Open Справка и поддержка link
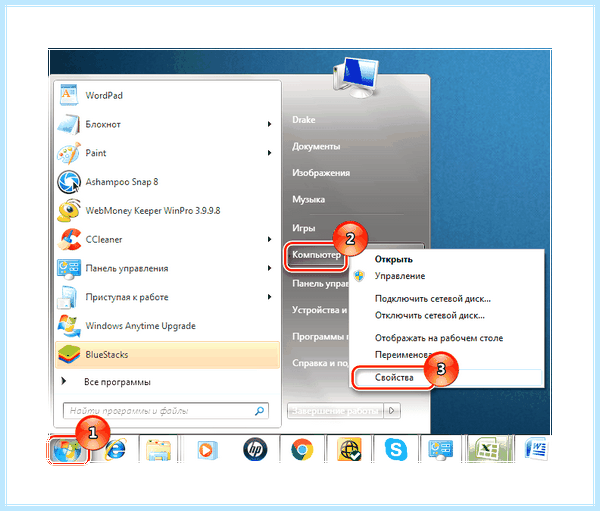600x511 pixels. click(320, 363)
